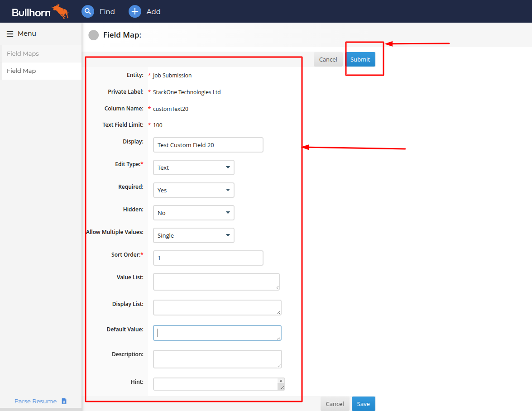Open the Parse Resume link
Screen dimensions: 532x411
click(36, 401)
